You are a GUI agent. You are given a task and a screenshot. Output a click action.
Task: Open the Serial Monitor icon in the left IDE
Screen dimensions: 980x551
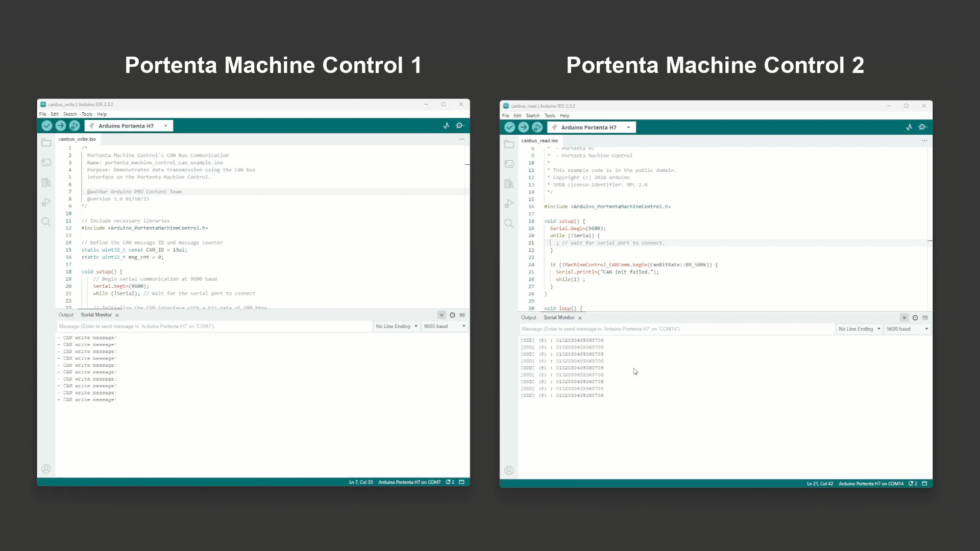pos(460,126)
